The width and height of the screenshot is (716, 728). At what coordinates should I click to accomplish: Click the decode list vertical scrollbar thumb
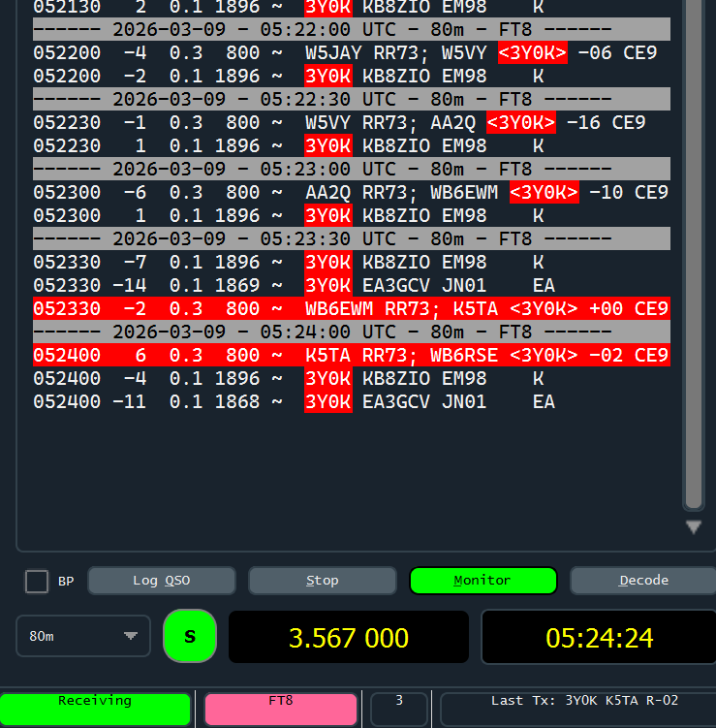coord(694,253)
